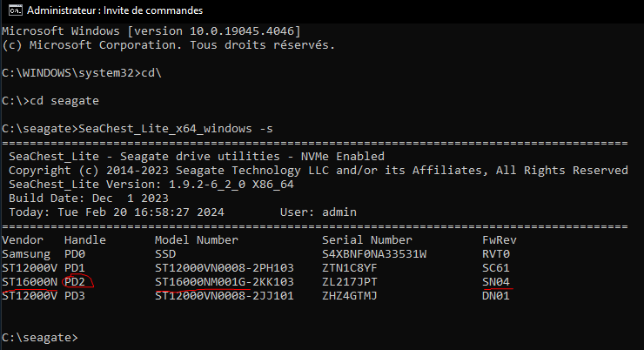Click the ZHZ4GTMJ serial number

(350, 296)
